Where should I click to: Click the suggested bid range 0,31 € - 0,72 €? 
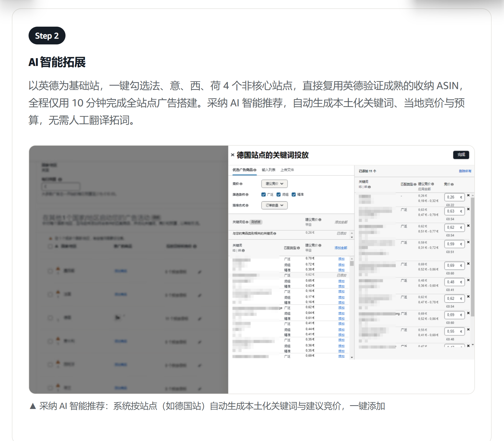click(428, 248)
